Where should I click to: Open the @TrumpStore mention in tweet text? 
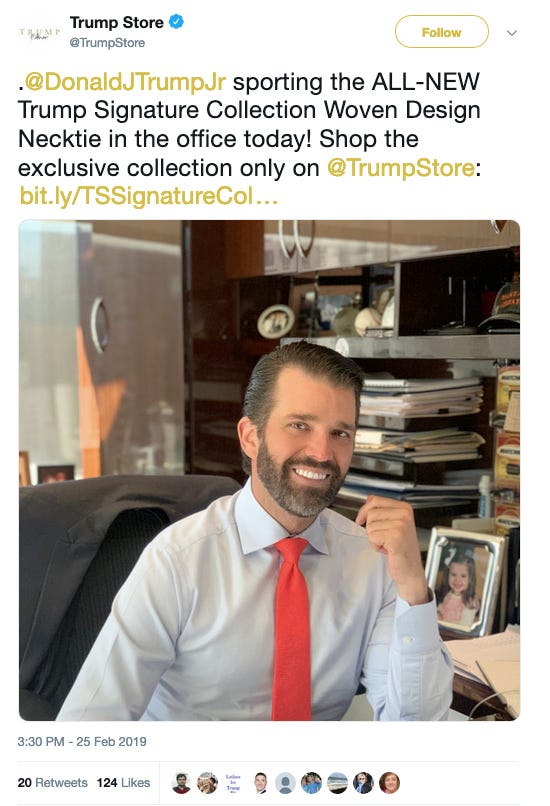[400, 168]
